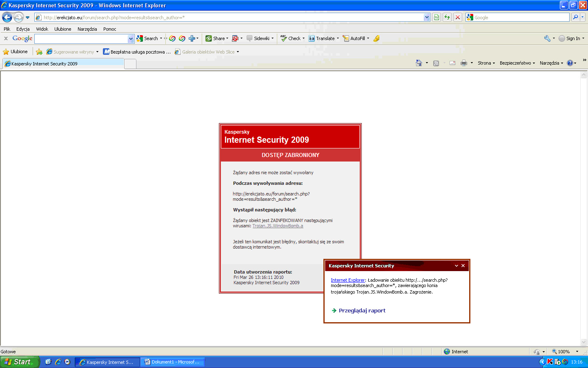Click the Print icon in the command bar
This screenshot has height=368, width=588.
point(464,63)
